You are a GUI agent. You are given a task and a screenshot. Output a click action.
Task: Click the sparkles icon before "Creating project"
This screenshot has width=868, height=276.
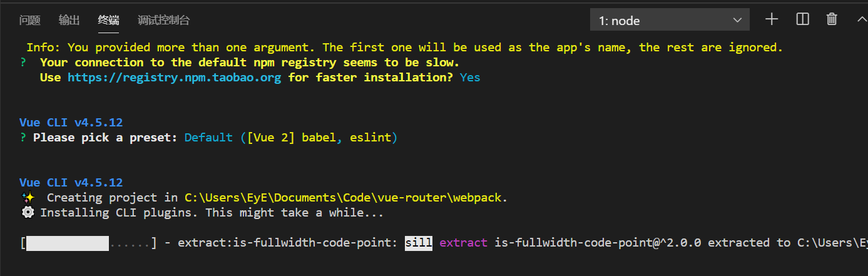click(26, 198)
